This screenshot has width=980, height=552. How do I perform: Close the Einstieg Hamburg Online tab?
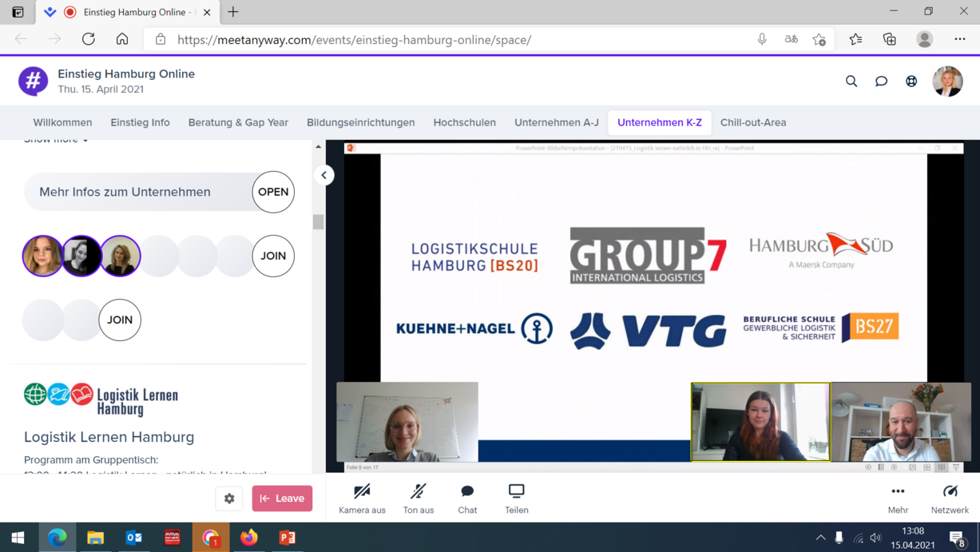[x=207, y=12]
